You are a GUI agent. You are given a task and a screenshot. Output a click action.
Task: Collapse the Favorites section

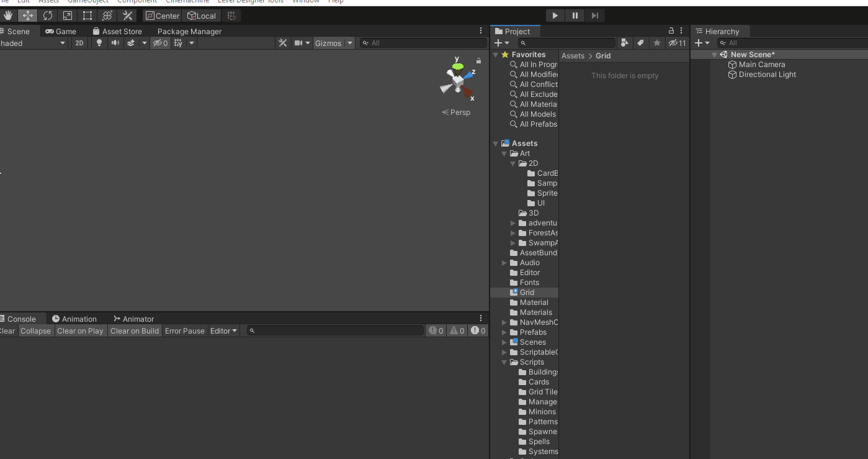pyautogui.click(x=496, y=55)
